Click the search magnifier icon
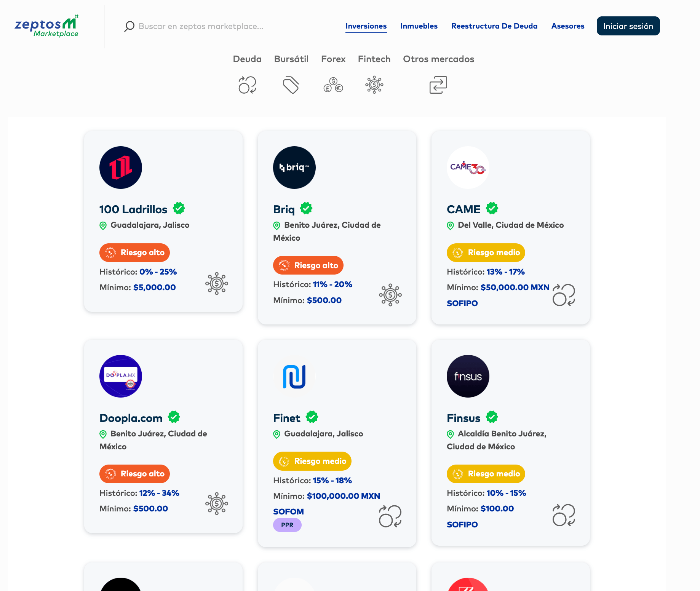 tap(129, 26)
